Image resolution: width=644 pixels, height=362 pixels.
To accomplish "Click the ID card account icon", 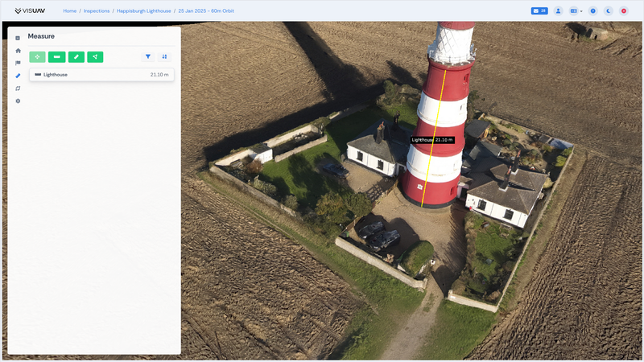I will (x=573, y=11).
